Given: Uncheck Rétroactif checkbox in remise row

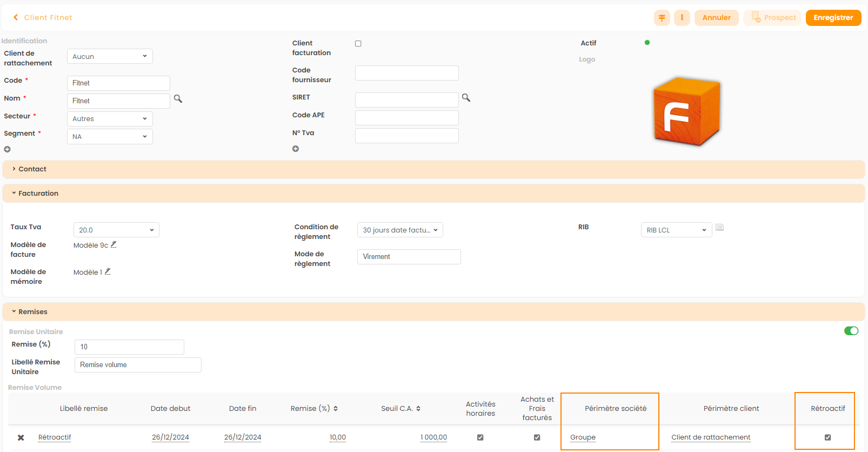Looking at the screenshot, I should (x=827, y=437).
